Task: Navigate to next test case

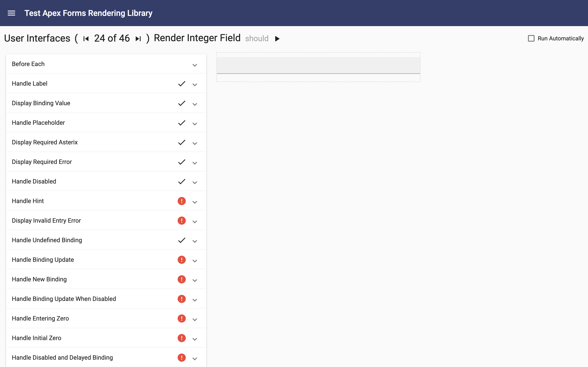Action: click(x=138, y=38)
